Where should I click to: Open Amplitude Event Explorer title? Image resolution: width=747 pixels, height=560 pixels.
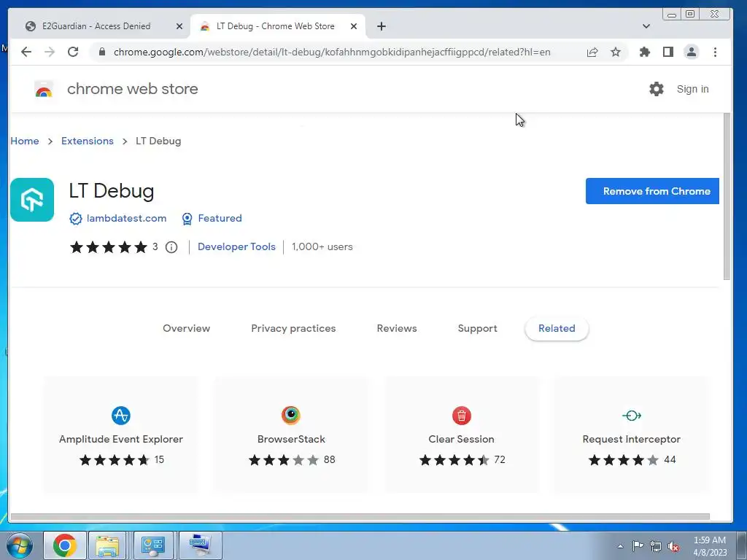(121, 439)
